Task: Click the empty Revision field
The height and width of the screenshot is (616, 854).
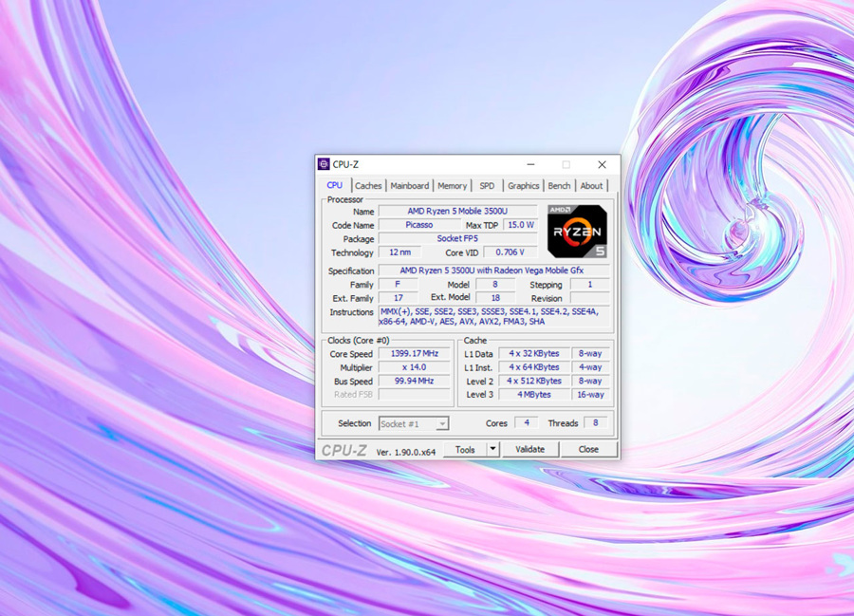Action: pyautogui.click(x=590, y=298)
